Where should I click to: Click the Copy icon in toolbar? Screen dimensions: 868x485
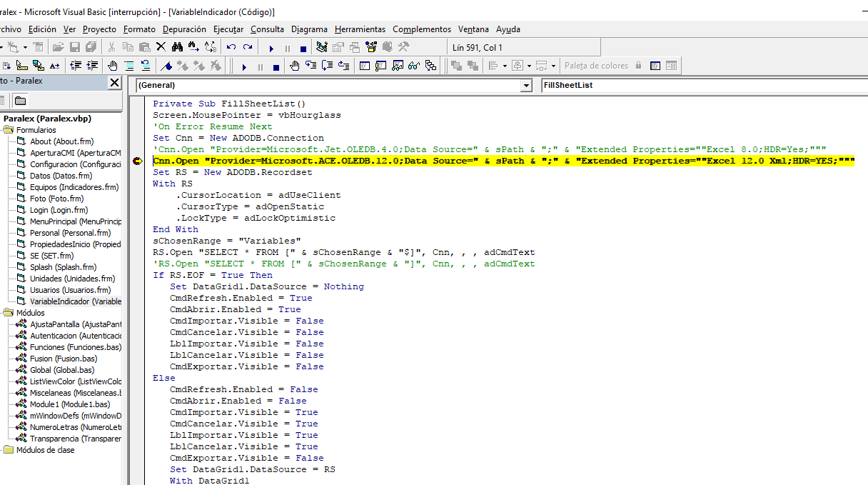128,47
